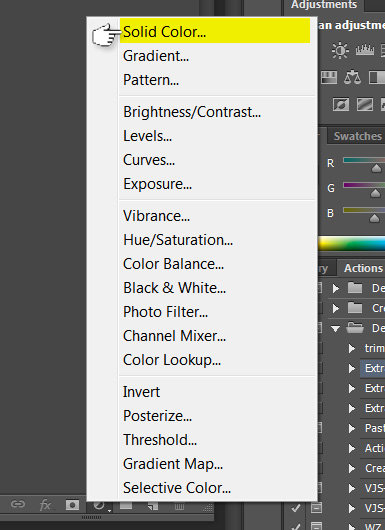Collapse the open De action set arrow
The height and width of the screenshot is (530, 385).
point(335,329)
